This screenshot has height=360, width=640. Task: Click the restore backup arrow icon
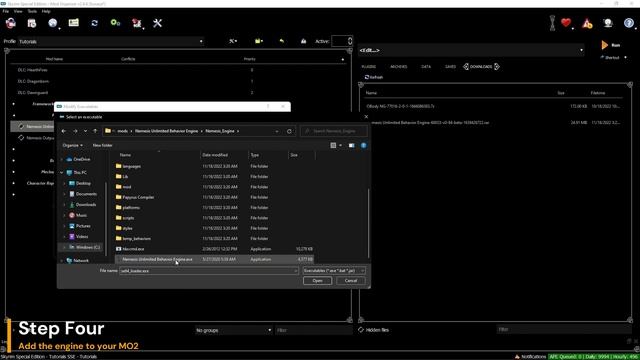[282, 41]
